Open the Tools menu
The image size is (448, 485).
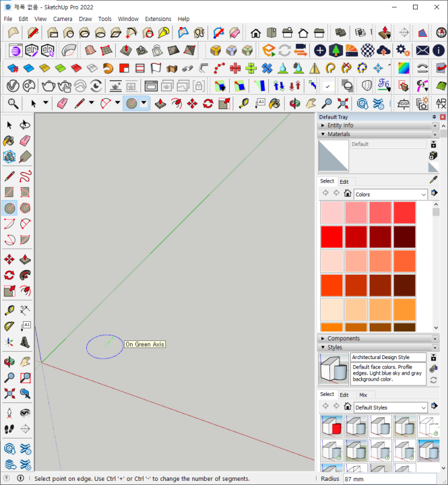(x=105, y=19)
